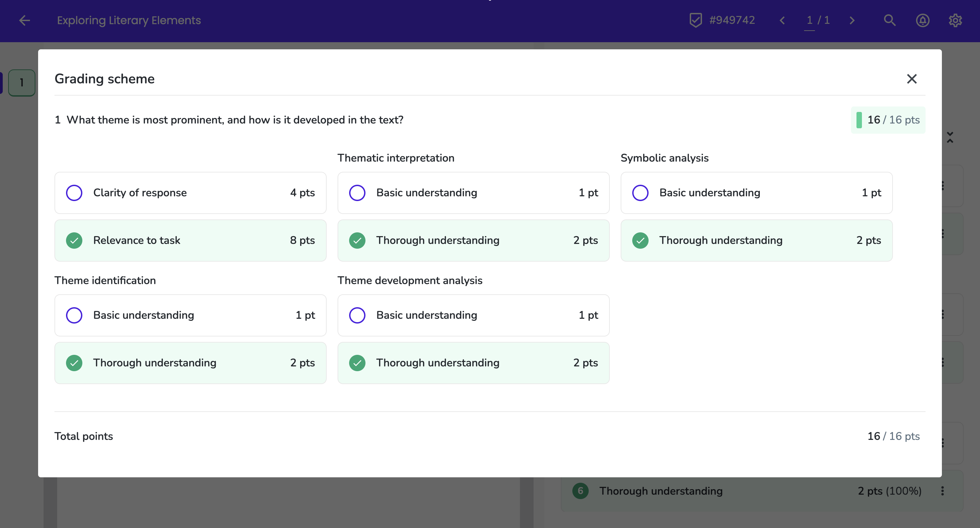Click the question text about prominent theme
The image size is (980, 528).
coord(235,120)
